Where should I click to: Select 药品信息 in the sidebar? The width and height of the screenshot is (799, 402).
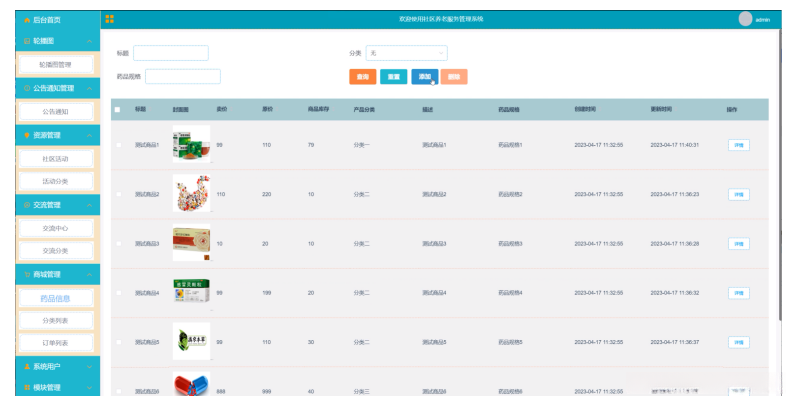56,298
